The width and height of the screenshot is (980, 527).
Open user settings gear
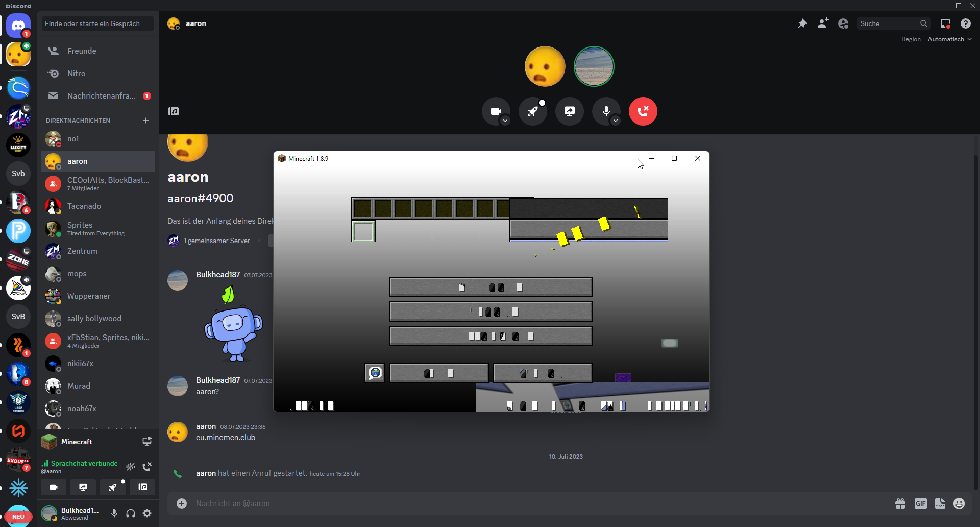click(147, 513)
